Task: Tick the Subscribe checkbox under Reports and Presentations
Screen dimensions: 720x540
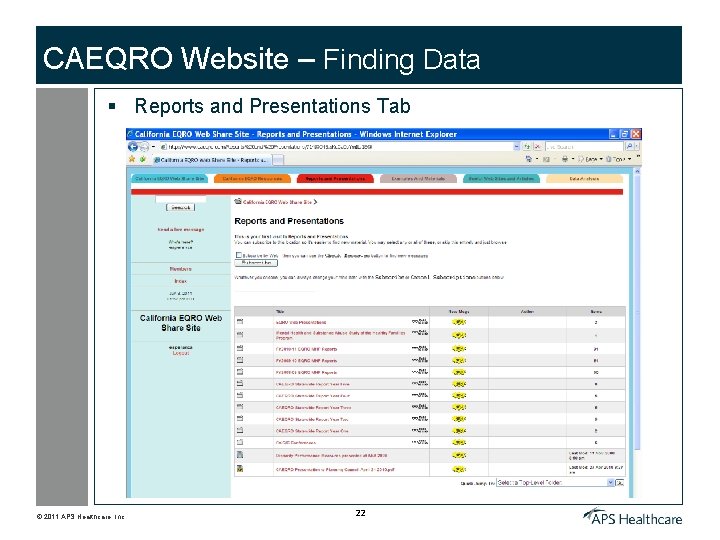Action: [238, 255]
